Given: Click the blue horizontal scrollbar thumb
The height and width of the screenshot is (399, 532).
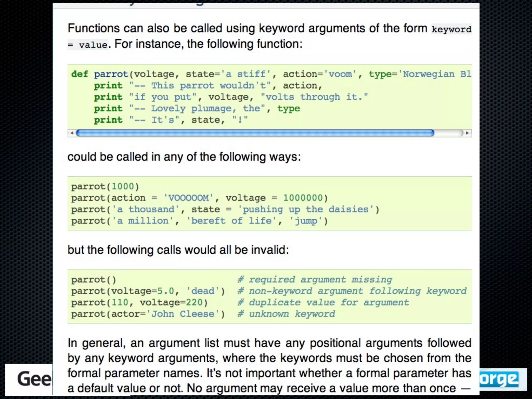Looking at the screenshot, I should [255, 133].
